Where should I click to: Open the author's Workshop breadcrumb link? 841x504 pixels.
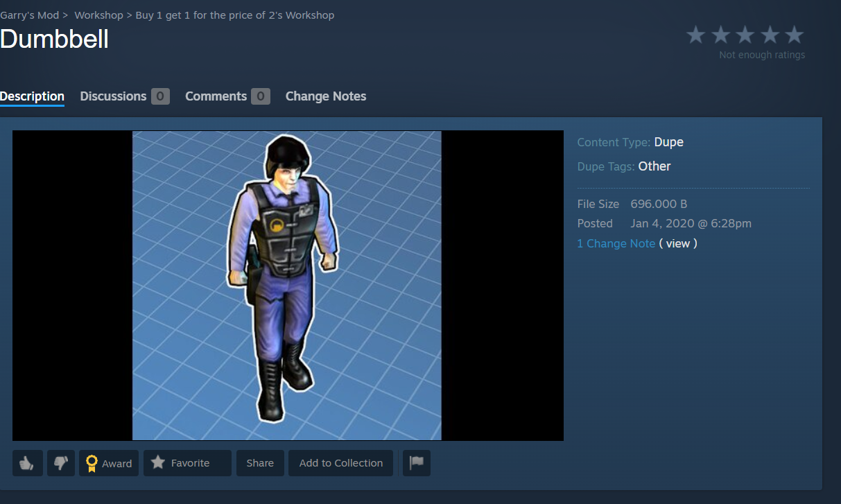(235, 15)
